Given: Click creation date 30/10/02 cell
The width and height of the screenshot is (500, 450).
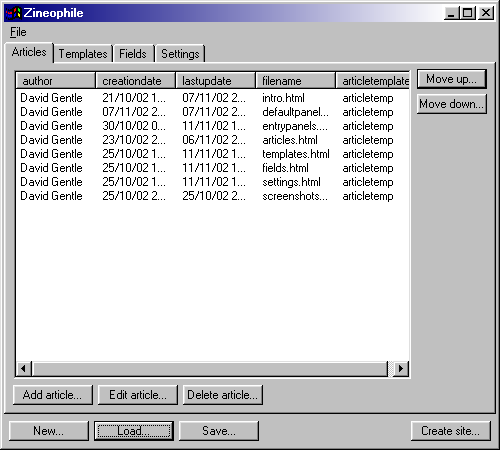Looking at the screenshot, I should [134, 126].
